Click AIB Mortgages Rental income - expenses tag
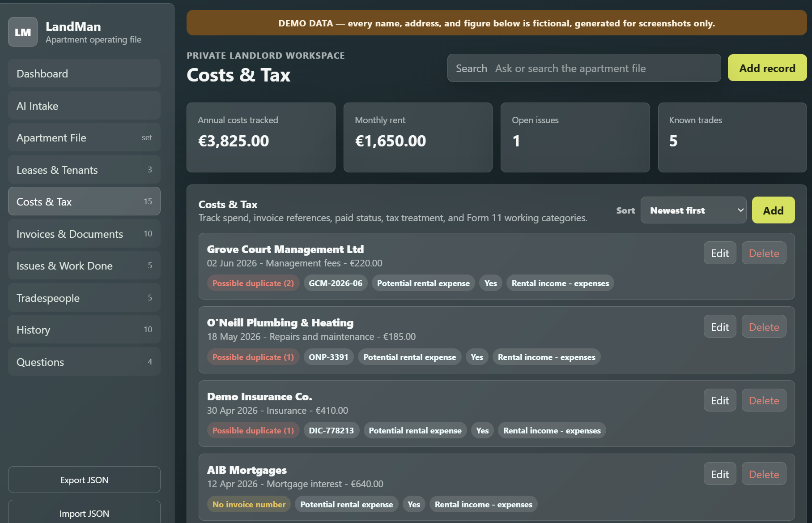Screen dimensions: 812x523 click(484, 504)
